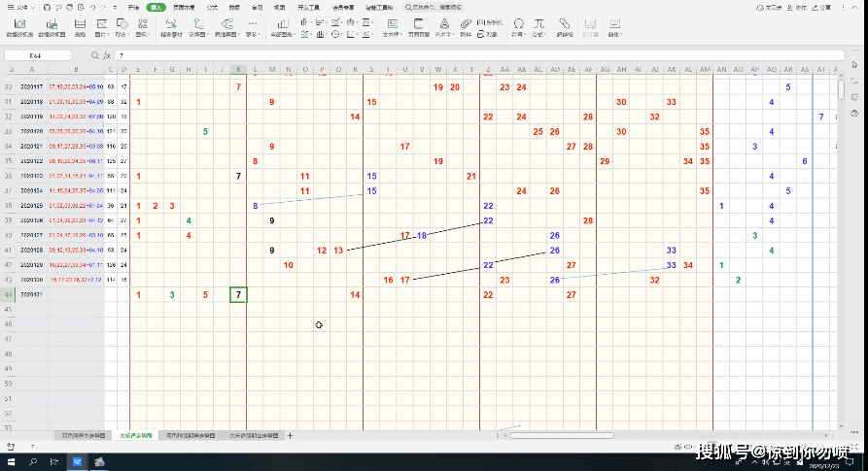Viewport: 868px width, 471px height.
Task: Click the horizontal scrollbar at the bottom
Action: pyautogui.click(x=583, y=436)
